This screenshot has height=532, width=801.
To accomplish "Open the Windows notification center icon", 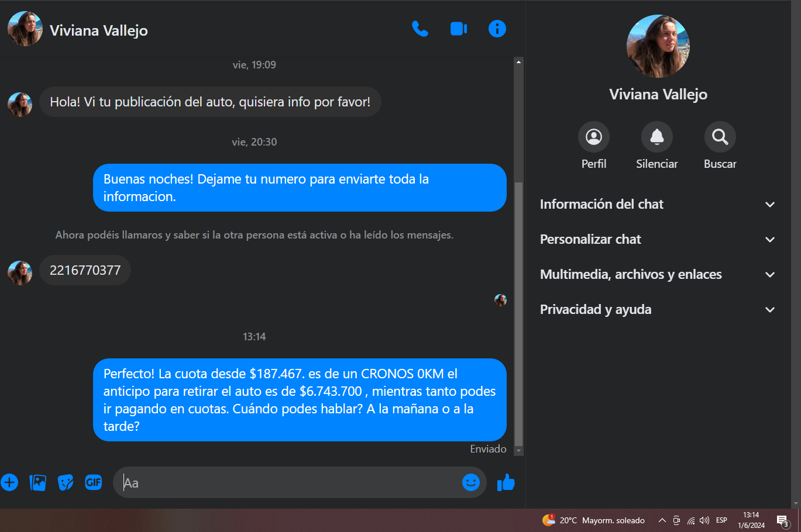I will (783, 520).
